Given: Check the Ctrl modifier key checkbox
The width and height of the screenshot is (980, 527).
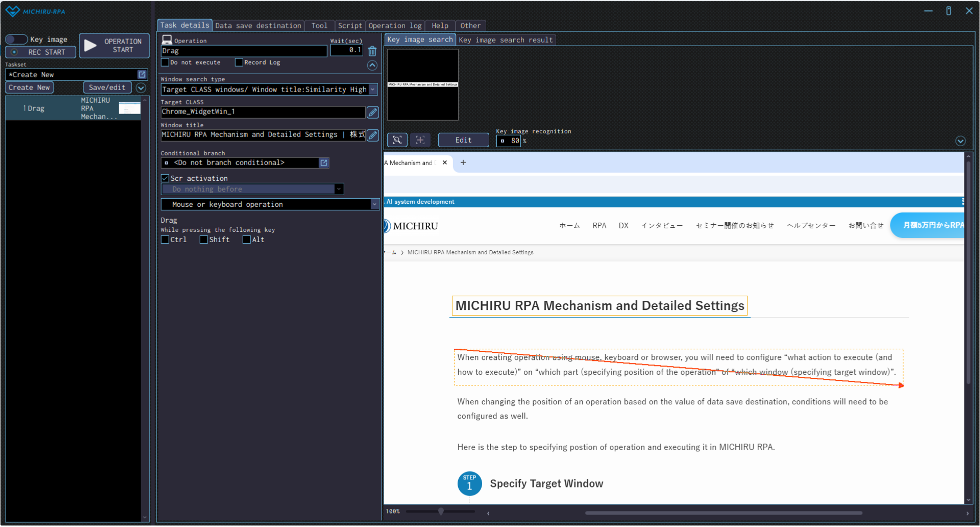Looking at the screenshot, I should (x=165, y=240).
